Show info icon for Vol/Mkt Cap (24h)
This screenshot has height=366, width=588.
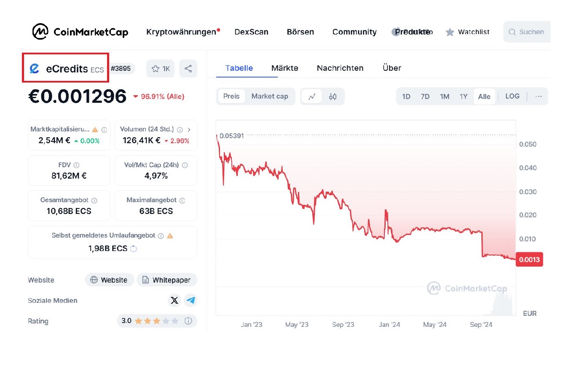coord(185,165)
